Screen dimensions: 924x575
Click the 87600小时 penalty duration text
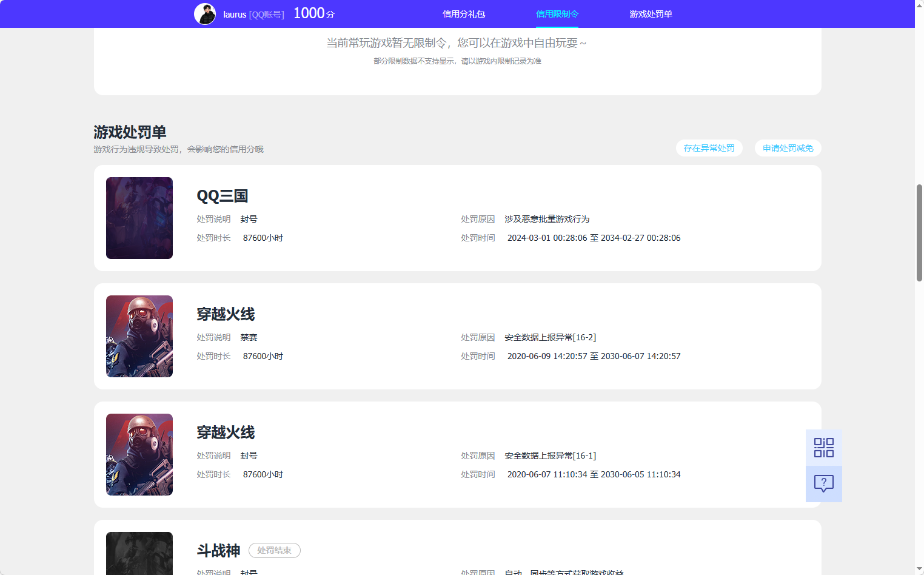click(263, 238)
